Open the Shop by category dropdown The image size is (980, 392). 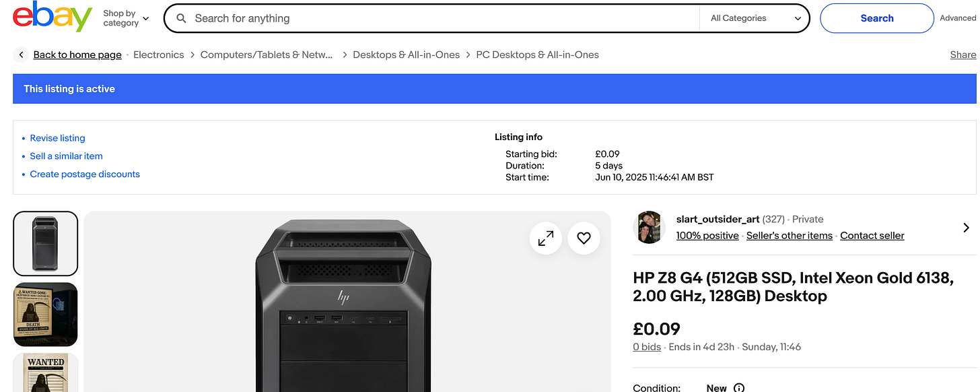[126, 18]
